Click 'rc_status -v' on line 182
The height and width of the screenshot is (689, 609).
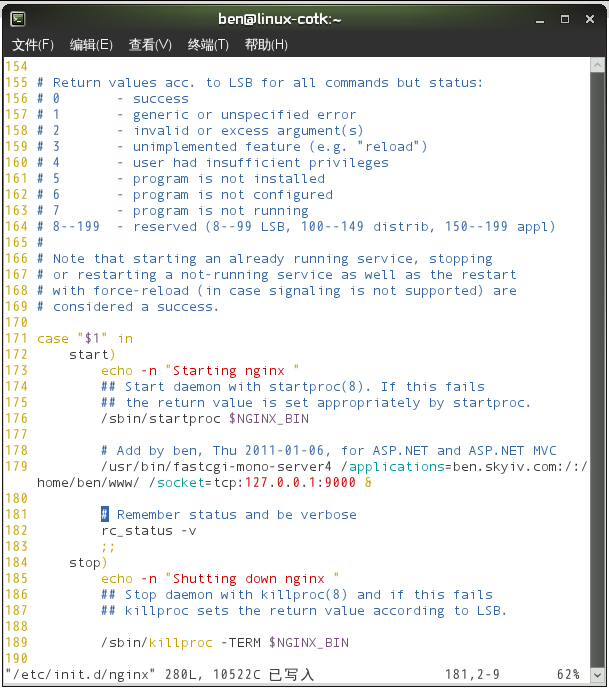(x=149, y=531)
